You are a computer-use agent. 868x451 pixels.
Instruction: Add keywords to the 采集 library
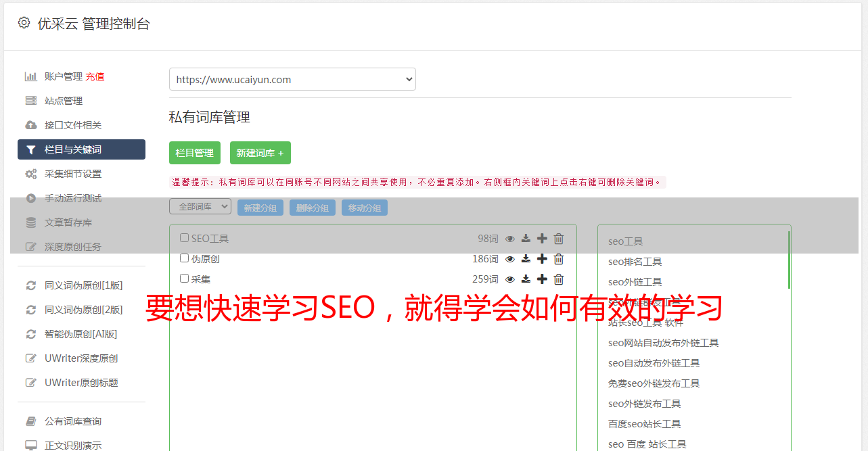(x=542, y=279)
